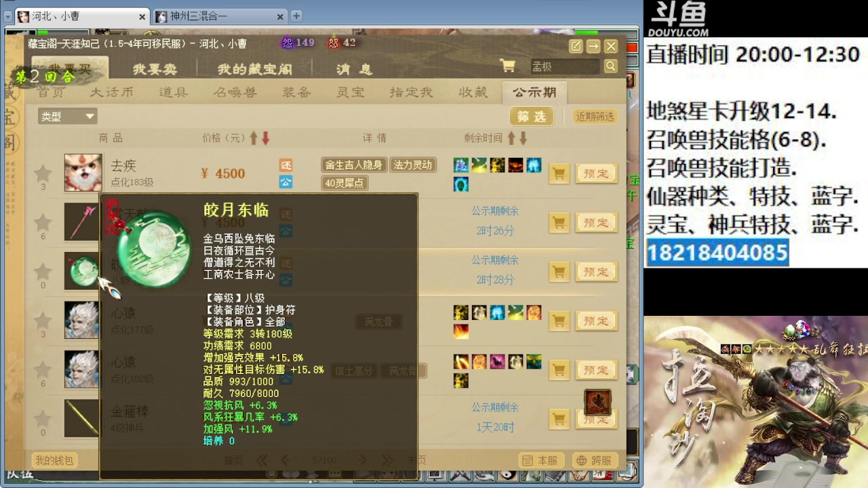Sort price descending with the red down arrow

pos(266,138)
